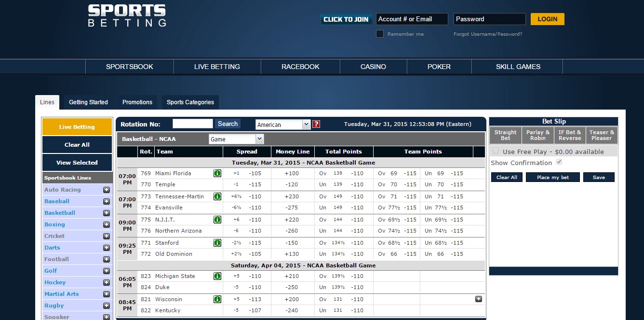The image size is (644, 320).
Task: Toggle the Show Confirmation checkbox
Action: coord(559,162)
